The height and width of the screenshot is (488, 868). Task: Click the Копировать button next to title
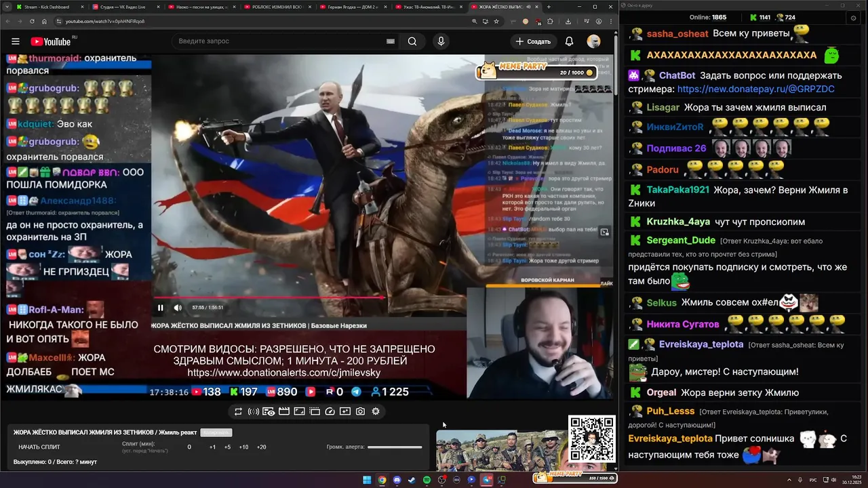(x=216, y=432)
